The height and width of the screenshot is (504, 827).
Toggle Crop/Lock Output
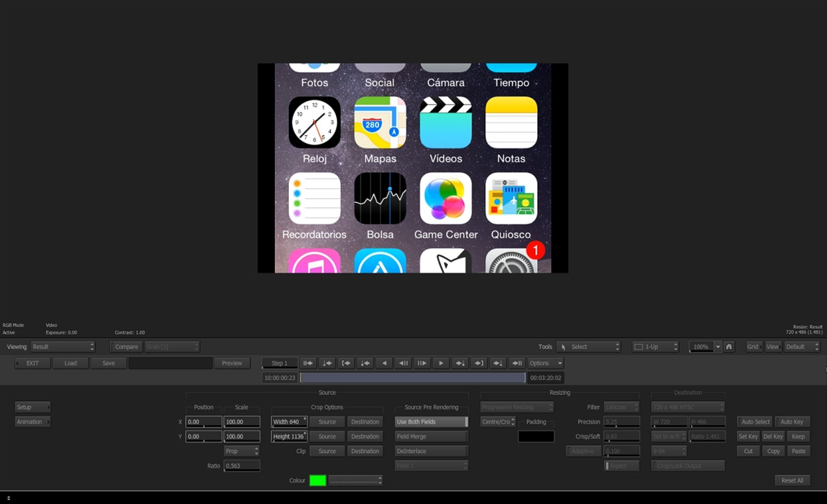tap(688, 466)
